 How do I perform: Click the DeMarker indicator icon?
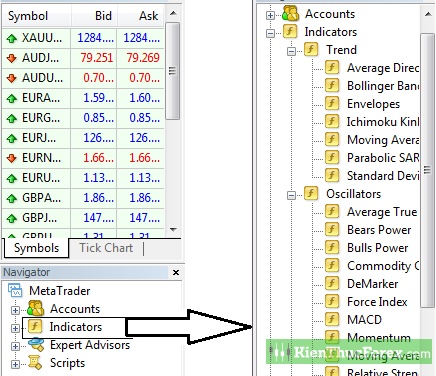332,283
